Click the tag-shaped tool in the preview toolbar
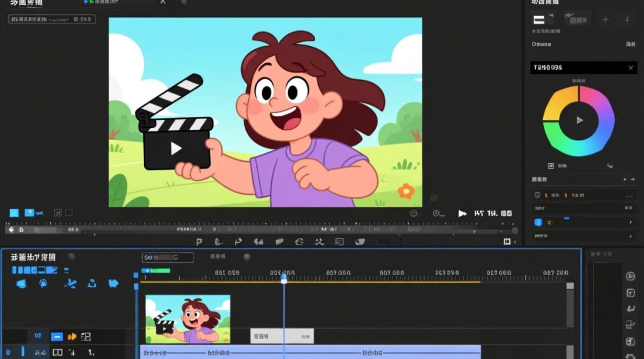644x359 pixels. point(279,242)
